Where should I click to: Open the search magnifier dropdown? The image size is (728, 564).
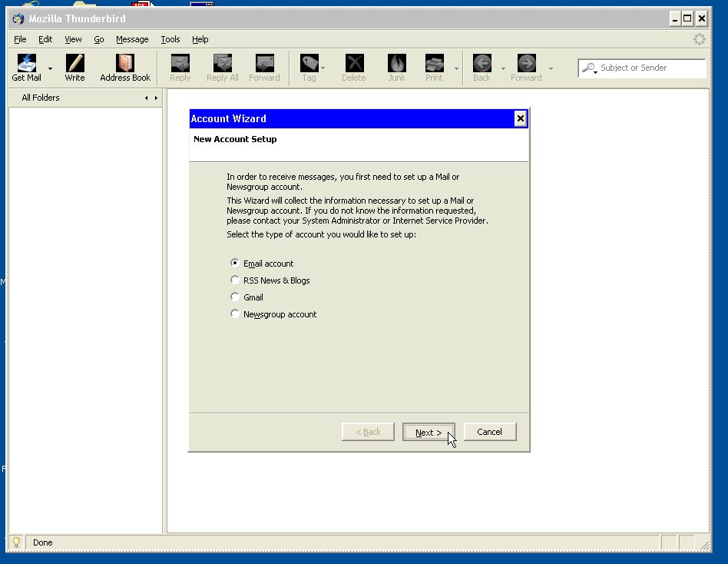point(590,68)
